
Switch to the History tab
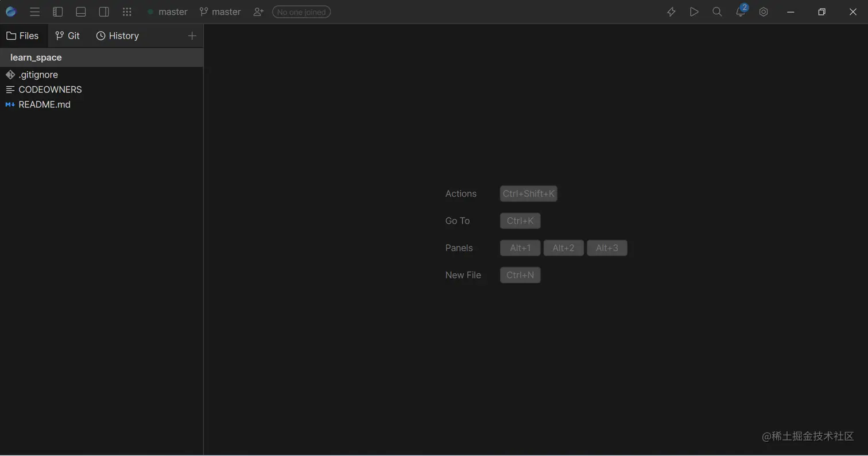[x=117, y=36]
